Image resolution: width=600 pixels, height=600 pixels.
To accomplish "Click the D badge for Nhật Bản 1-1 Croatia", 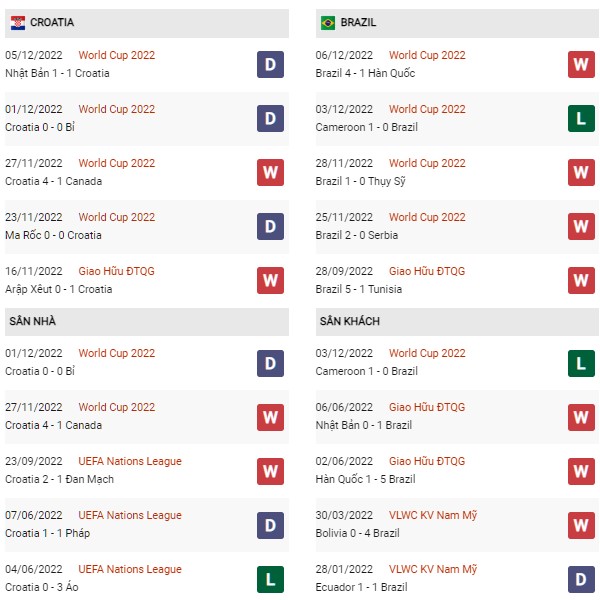I will coord(270,65).
